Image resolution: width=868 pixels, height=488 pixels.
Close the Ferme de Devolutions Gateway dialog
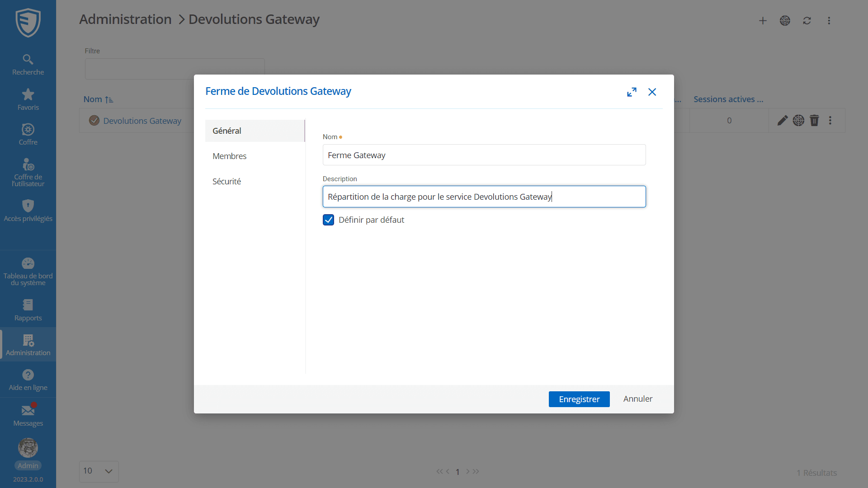pyautogui.click(x=652, y=92)
